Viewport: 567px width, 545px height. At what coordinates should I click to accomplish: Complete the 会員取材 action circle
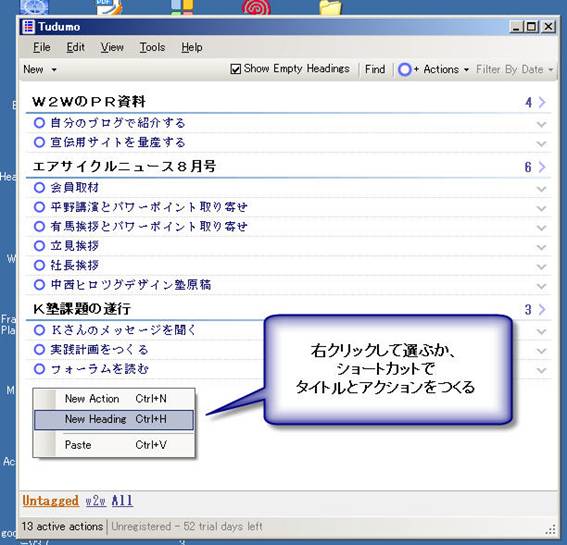pos(39,187)
